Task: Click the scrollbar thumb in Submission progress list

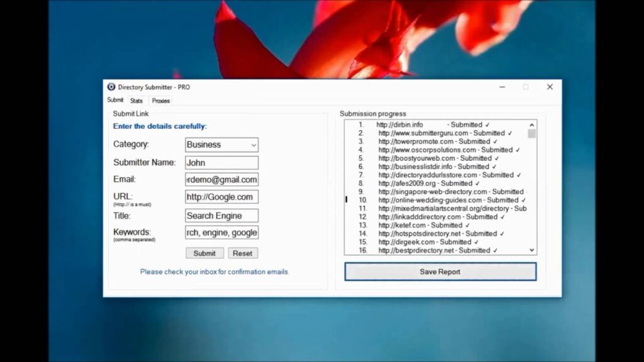Action: (x=532, y=134)
